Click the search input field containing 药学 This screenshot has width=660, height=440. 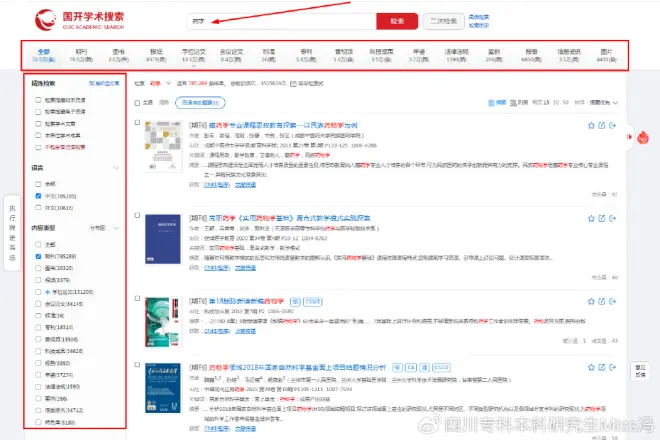pos(280,20)
